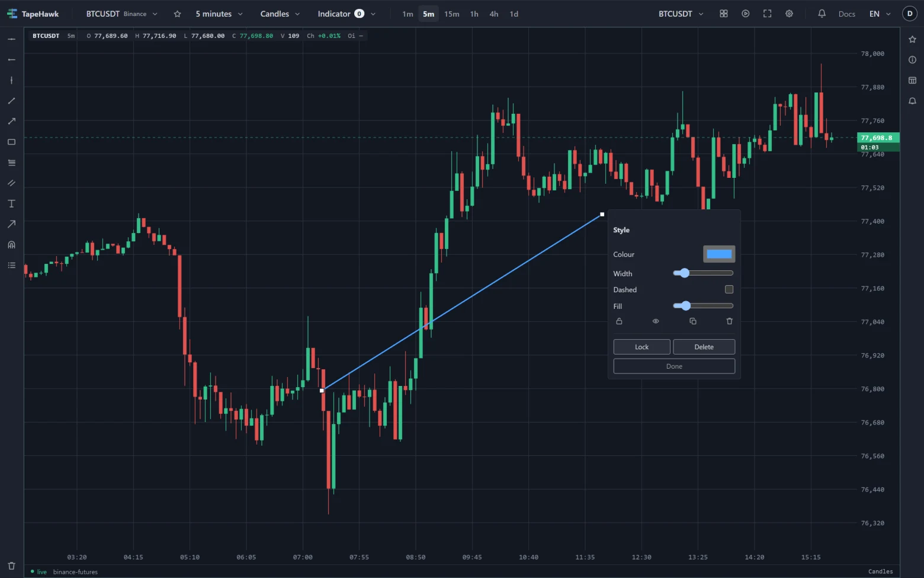Select the trend line tool
The height and width of the screenshot is (578, 924).
pos(11,101)
